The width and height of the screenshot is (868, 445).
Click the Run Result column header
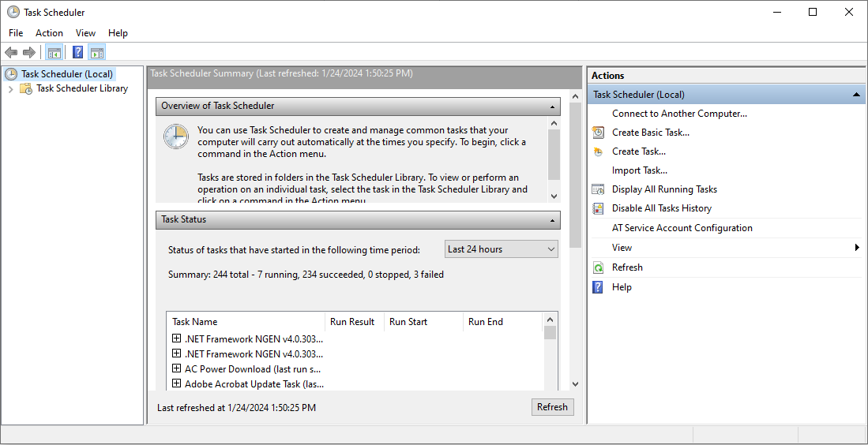[352, 322]
